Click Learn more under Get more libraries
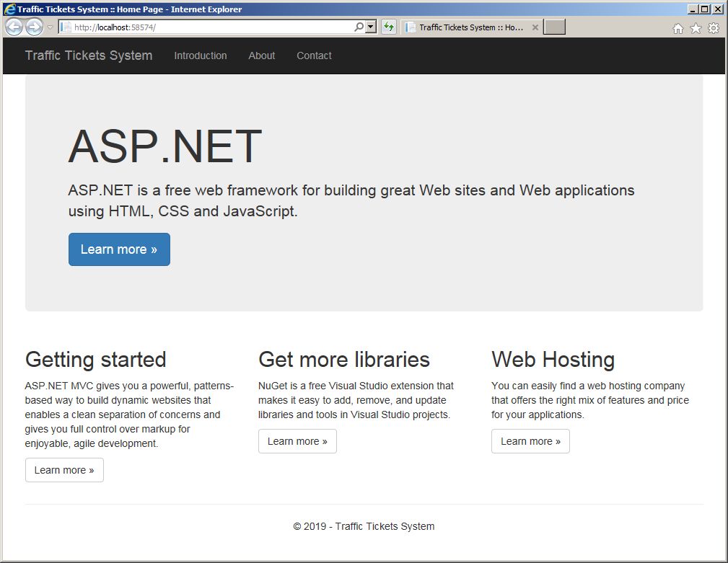The width and height of the screenshot is (728, 563). (297, 441)
